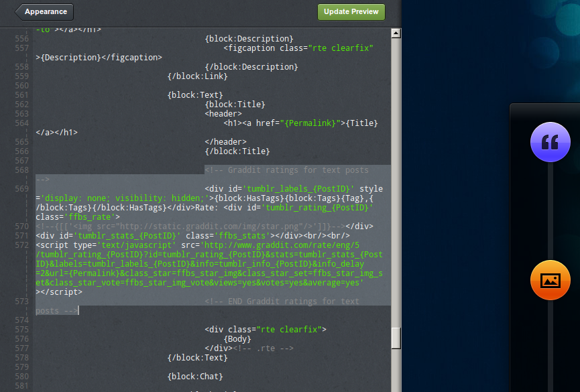The image size is (580, 392).
Task: Click the {block:Description} code on line 556
Action: [x=249, y=39]
